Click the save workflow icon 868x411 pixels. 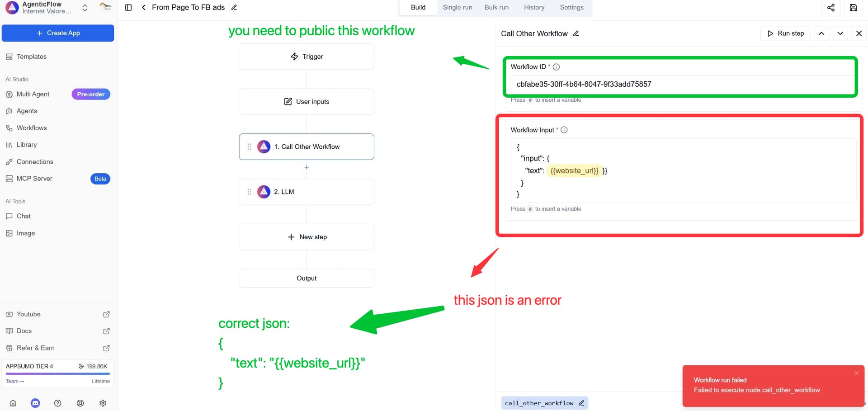pyautogui.click(x=854, y=8)
